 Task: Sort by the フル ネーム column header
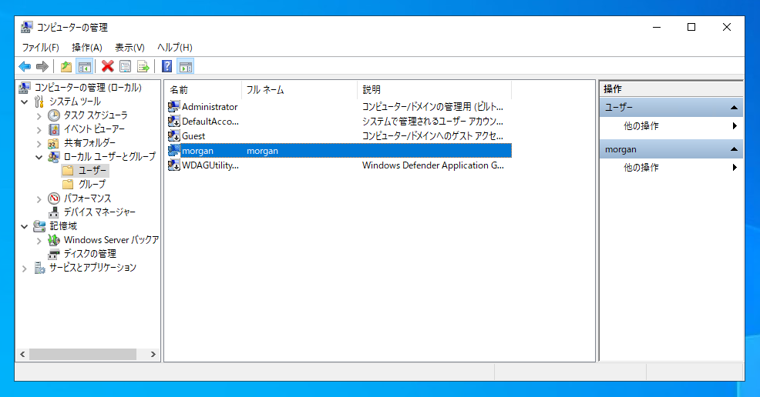[x=299, y=90]
